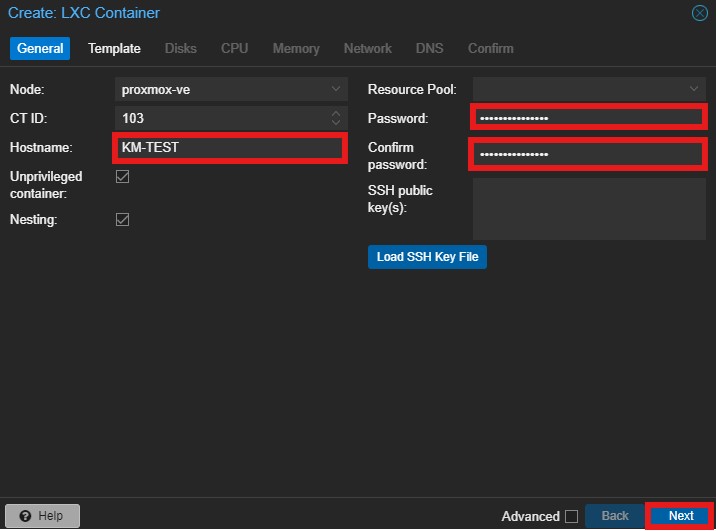Click the CT ID spinner arrows
Viewport: 716px width, 531px height.
335,118
